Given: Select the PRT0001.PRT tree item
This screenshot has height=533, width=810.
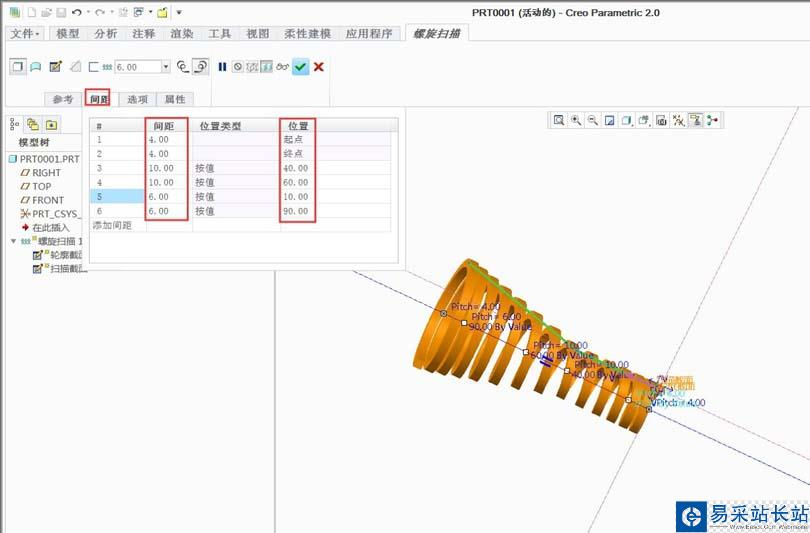Looking at the screenshot, I should coord(44,159).
